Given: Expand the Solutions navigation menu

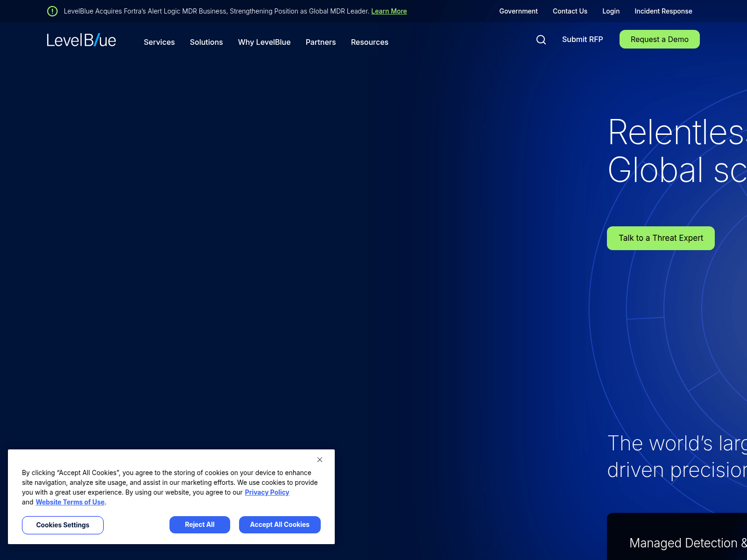Looking at the screenshot, I should coord(206,42).
